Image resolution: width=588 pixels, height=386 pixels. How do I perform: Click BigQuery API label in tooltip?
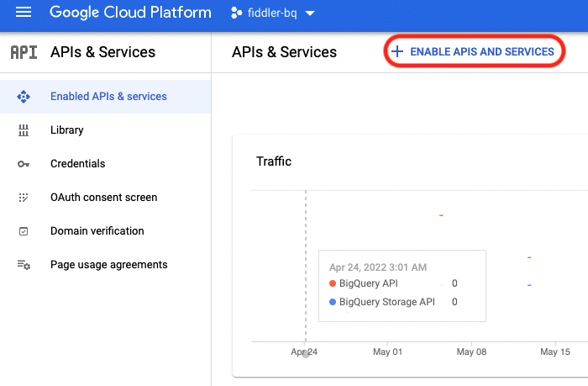tap(369, 283)
